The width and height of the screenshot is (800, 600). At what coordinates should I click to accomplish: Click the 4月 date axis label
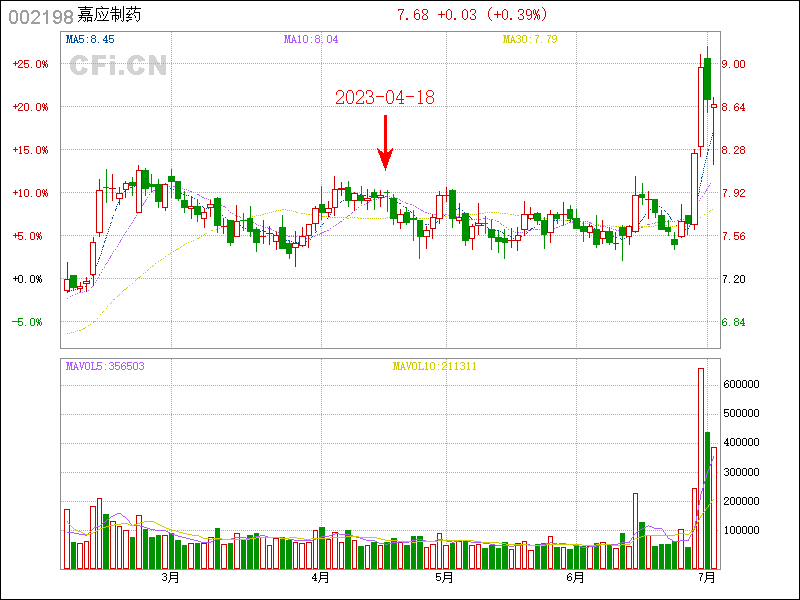pyautogui.click(x=320, y=578)
